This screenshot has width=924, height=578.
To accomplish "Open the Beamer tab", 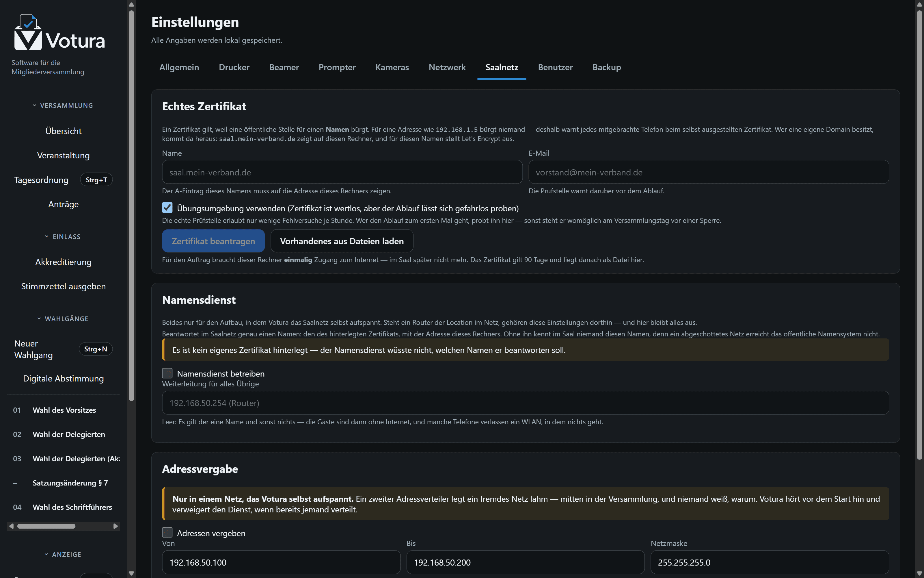I will pos(284,67).
